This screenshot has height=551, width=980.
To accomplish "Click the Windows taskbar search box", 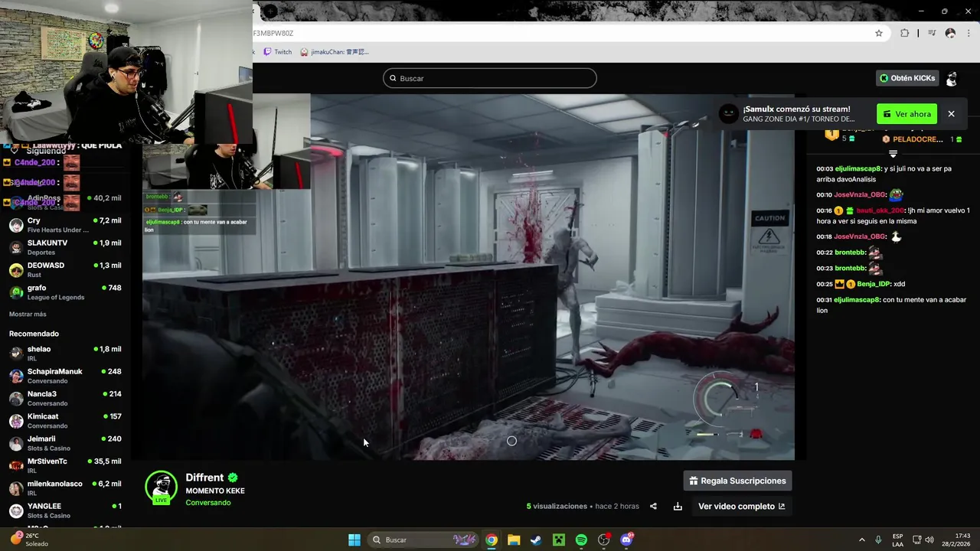I will click(x=424, y=540).
